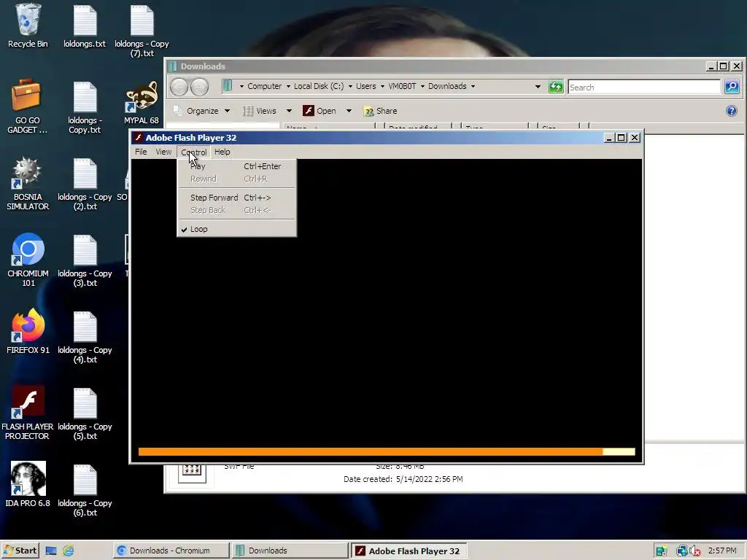747x560 pixels.
Task: Select FIREFOX 91 desktop shortcut
Action: click(x=28, y=332)
